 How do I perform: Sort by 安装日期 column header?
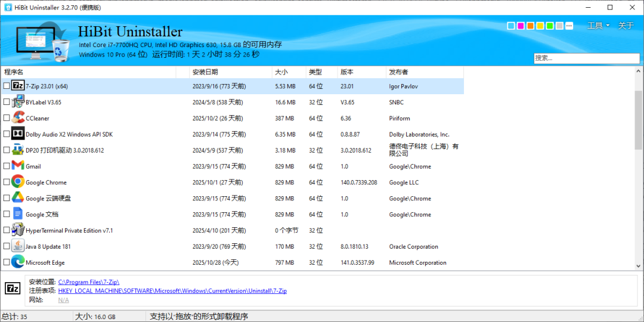pyautogui.click(x=230, y=72)
